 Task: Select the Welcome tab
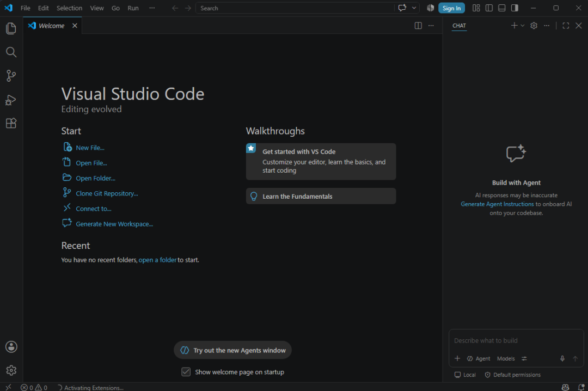coord(51,26)
